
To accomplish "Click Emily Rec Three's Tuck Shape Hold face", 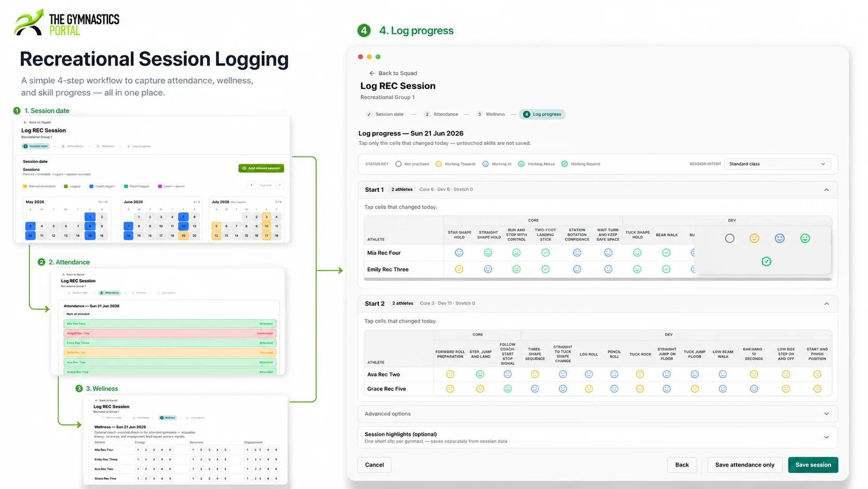I will click(637, 269).
